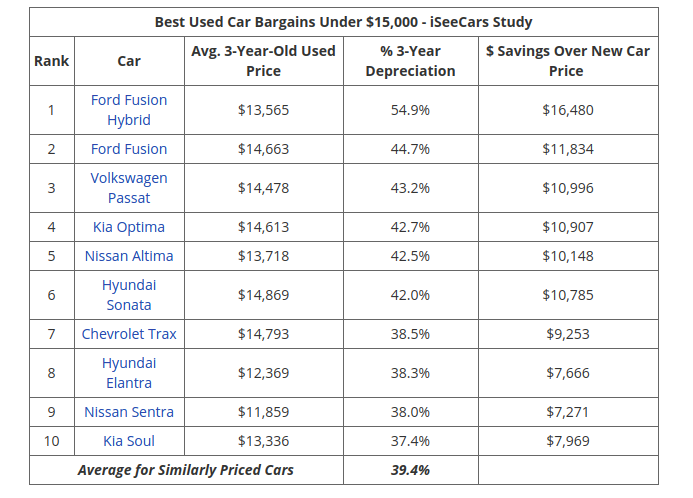The image size is (693, 498).
Task: Open the Hyundai Sonata link
Action: point(129,295)
